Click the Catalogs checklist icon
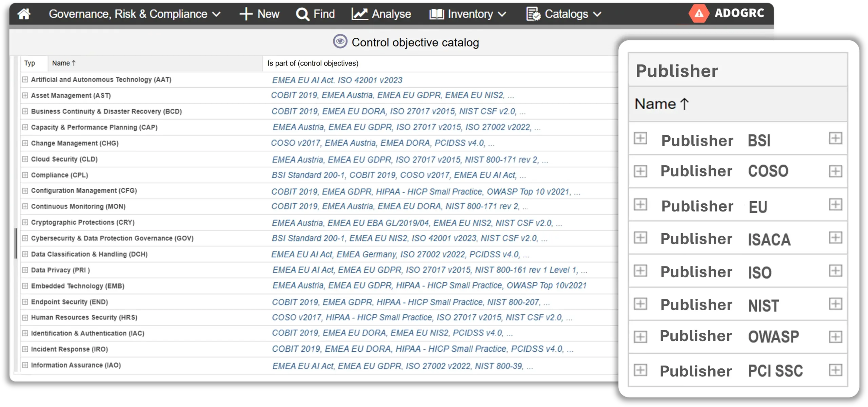The width and height of the screenshot is (868, 407). click(533, 14)
